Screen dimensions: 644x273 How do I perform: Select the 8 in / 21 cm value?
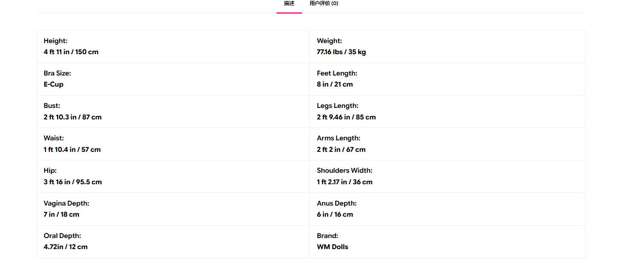click(335, 84)
